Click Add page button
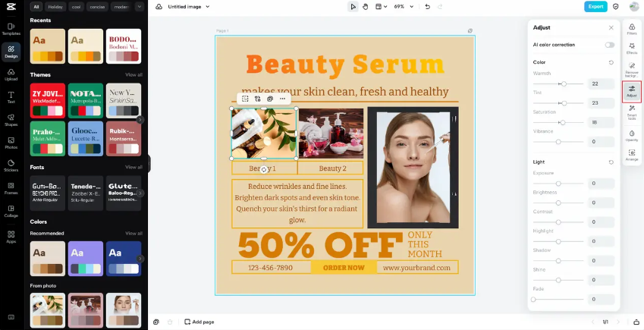644x330 pixels. [x=199, y=322]
